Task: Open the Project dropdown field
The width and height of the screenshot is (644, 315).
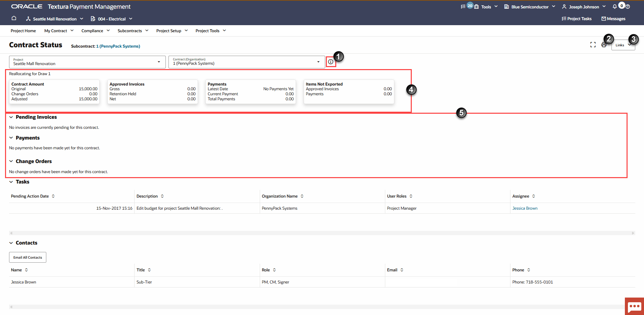Action: [x=87, y=62]
